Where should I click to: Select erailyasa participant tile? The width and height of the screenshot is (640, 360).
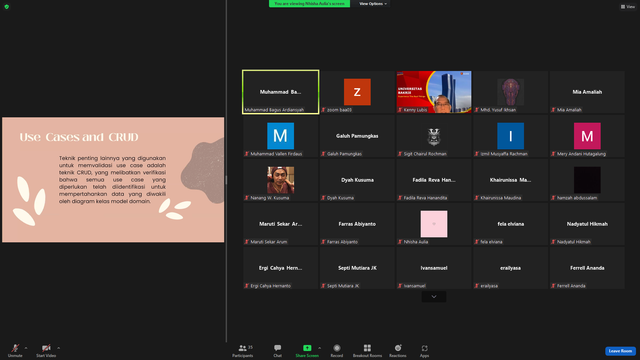tap(511, 268)
